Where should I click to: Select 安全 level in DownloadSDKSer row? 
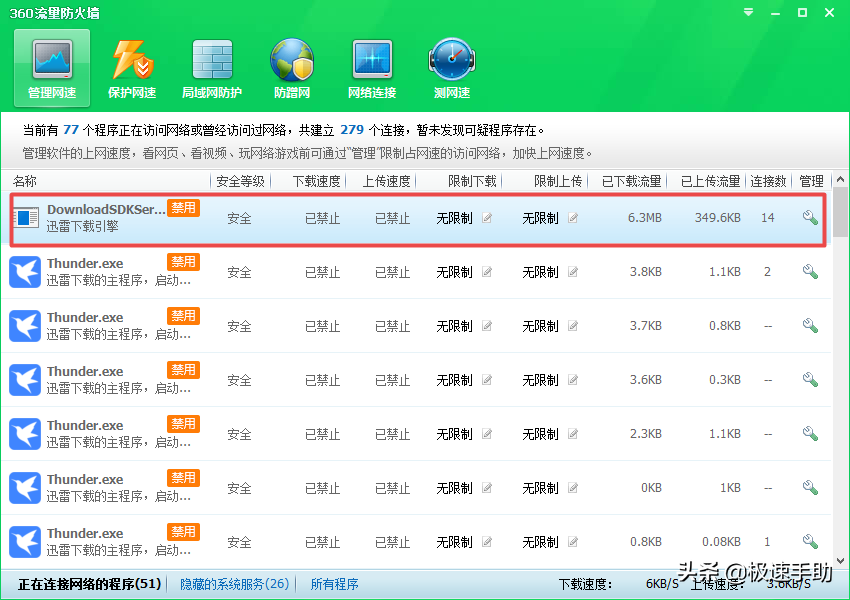[239, 218]
